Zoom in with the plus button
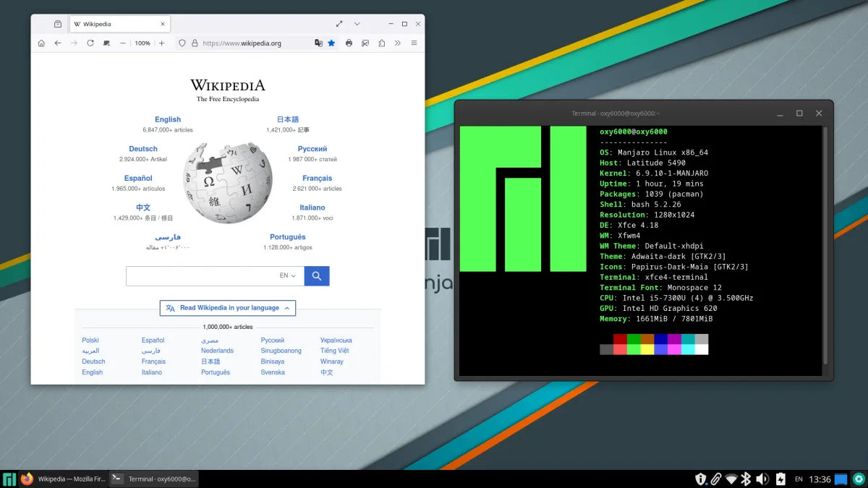Screen dimensions: 868x488 (x=161, y=43)
